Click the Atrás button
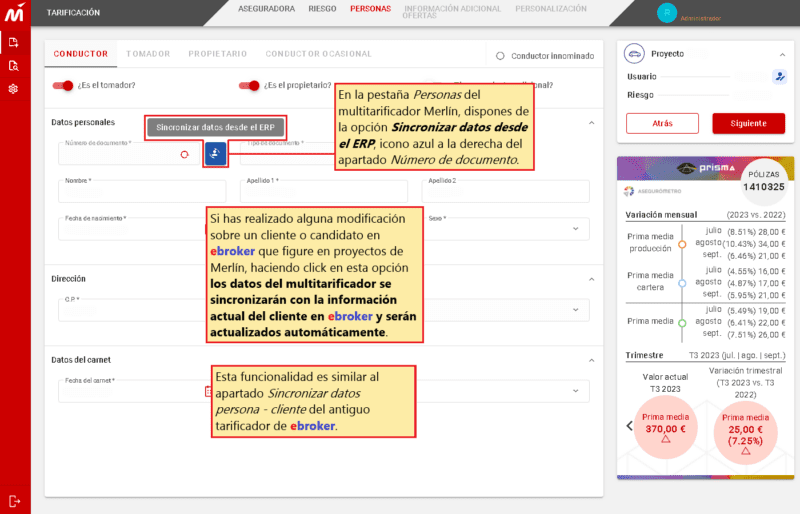This screenshot has width=800, height=514. [x=662, y=124]
